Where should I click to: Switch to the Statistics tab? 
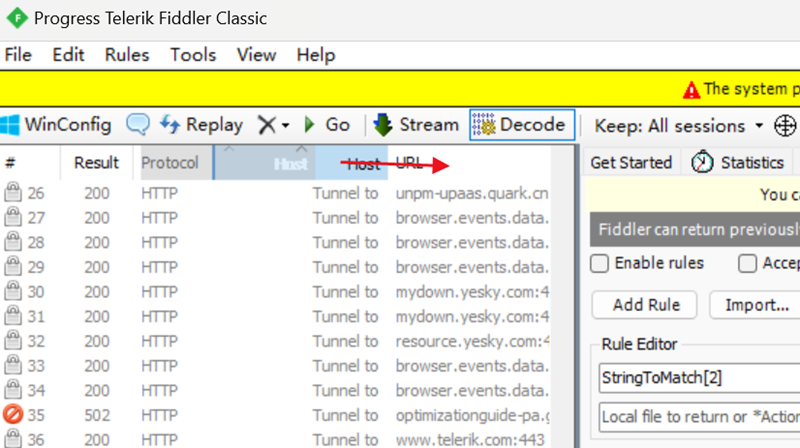coord(737,163)
